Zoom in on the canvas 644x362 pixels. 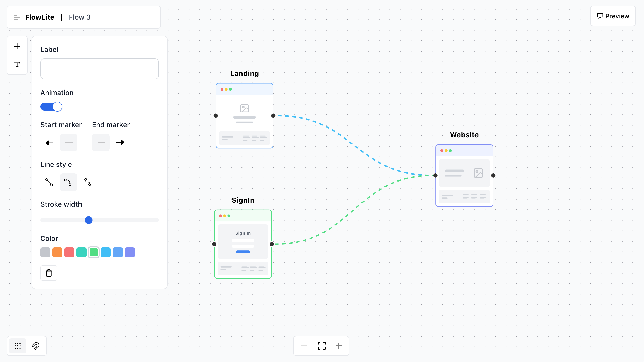click(339, 346)
